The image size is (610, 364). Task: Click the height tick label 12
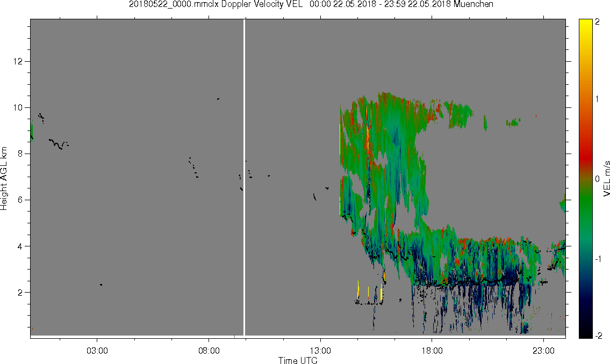coord(18,61)
